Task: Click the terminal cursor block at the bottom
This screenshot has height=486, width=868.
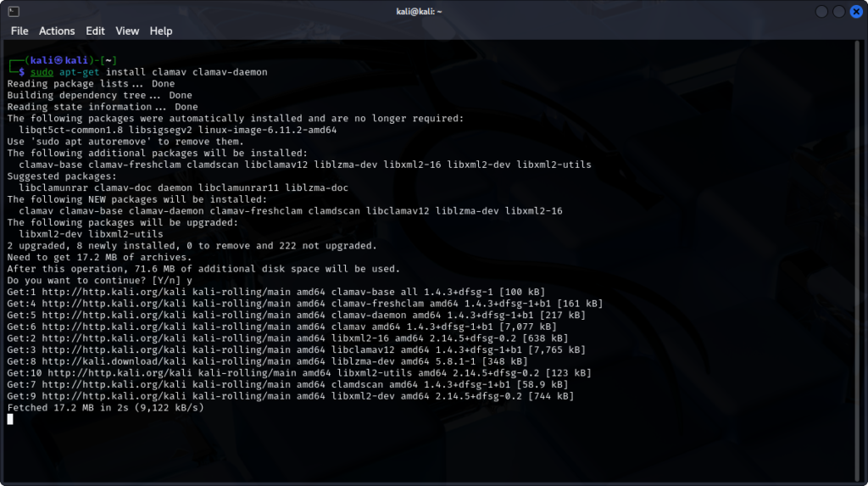Action: coord(10,419)
